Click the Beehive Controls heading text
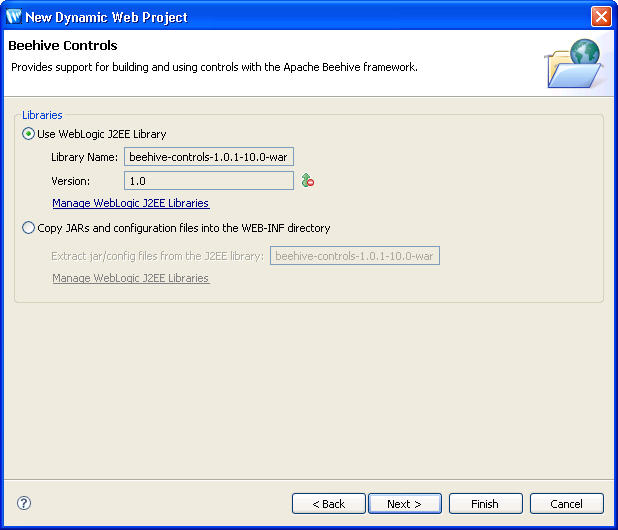The height and width of the screenshot is (530, 618). click(x=63, y=45)
